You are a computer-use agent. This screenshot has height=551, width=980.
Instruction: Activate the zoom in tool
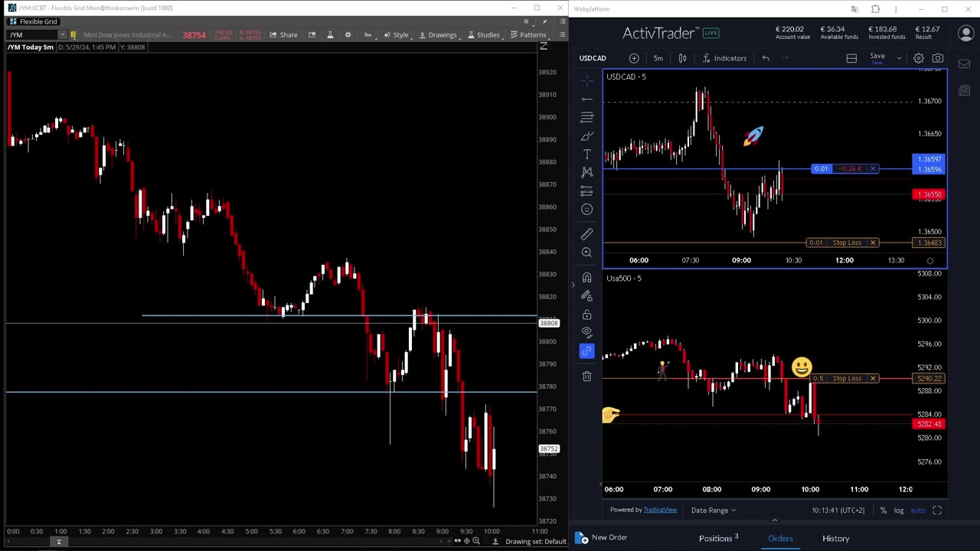point(586,252)
